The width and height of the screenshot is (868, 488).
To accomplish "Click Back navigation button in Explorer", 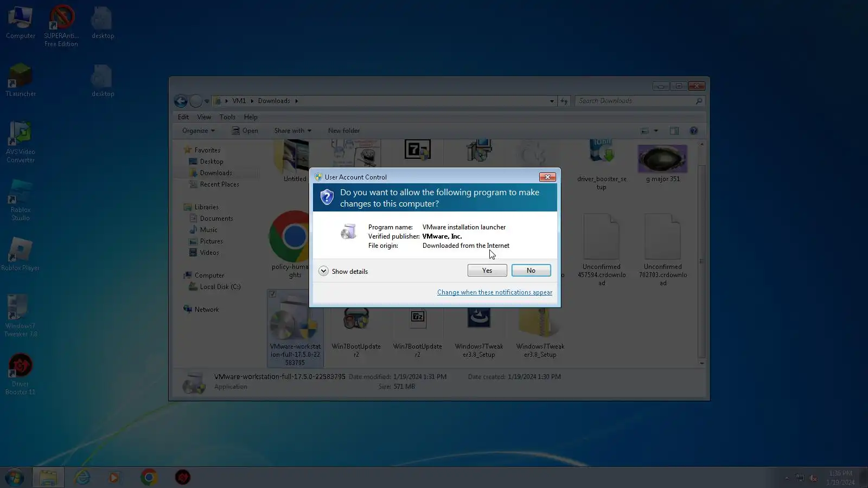I will click(x=181, y=101).
